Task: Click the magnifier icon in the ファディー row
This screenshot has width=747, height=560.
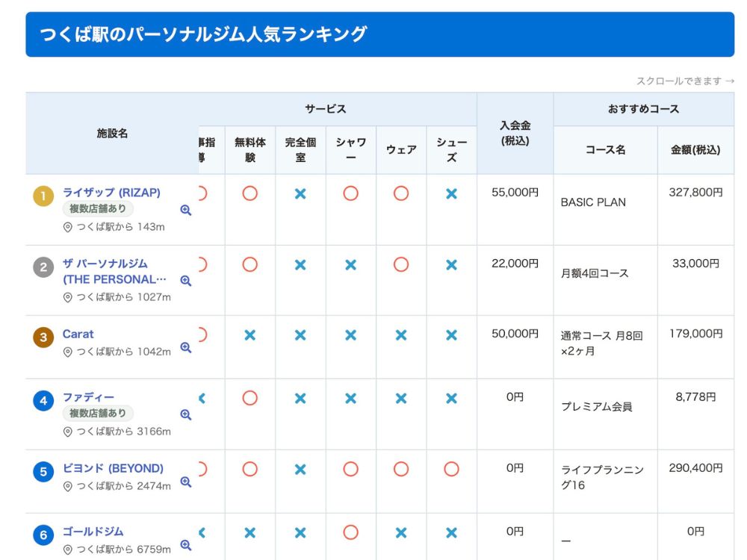Action: [x=186, y=414]
